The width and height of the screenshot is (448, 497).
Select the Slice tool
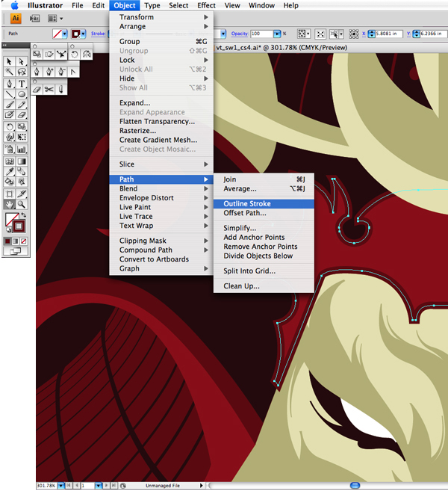coord(21,194)
